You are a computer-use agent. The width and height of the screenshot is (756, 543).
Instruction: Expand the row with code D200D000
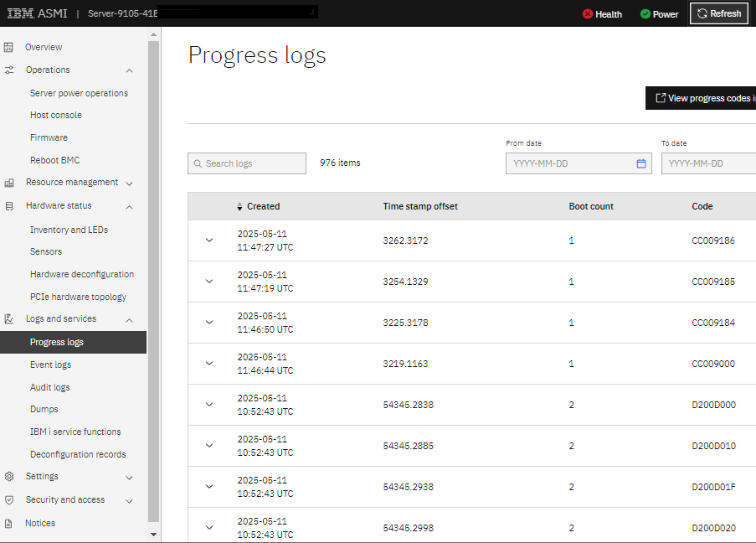pyautogui.click(x=209, y=405)
